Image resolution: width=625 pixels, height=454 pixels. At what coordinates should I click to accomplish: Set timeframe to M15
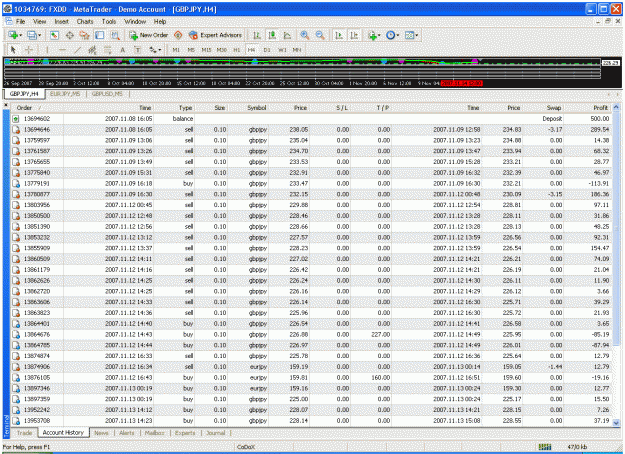coord(206,50)
